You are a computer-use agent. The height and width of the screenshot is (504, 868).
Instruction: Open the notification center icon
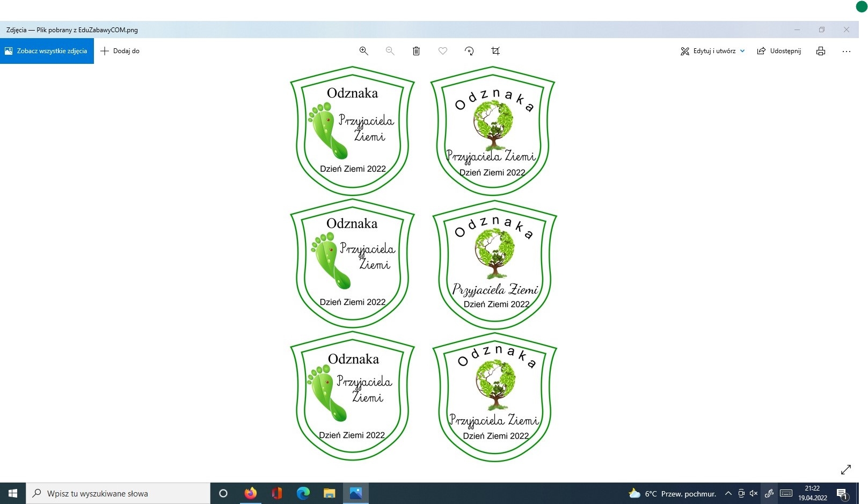(x=842, y=493)
